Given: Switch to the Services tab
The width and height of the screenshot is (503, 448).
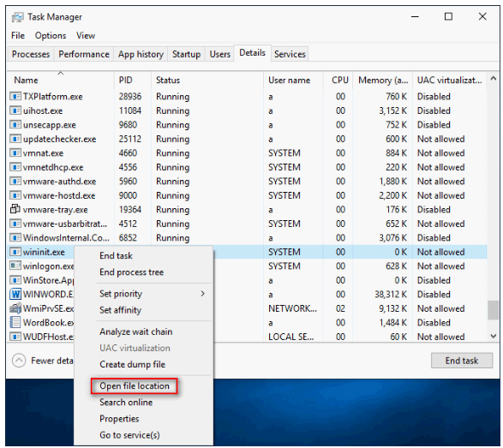Looking at the screenshot, I should (x=290, y=54).
